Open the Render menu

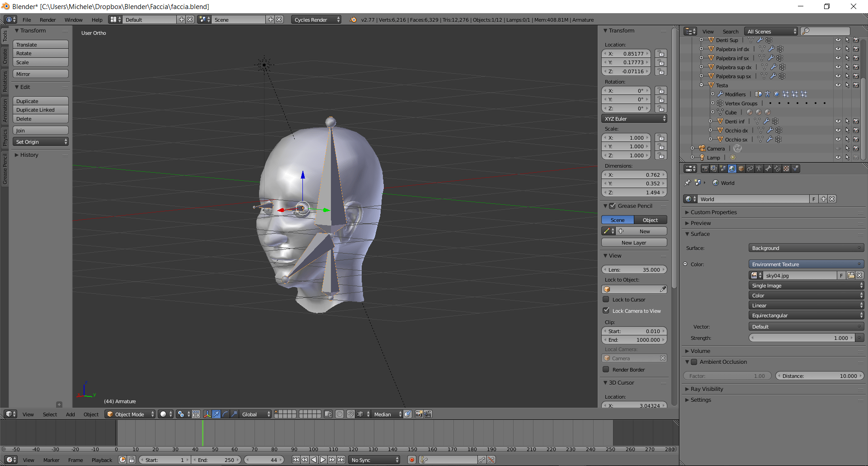point(47,19)
